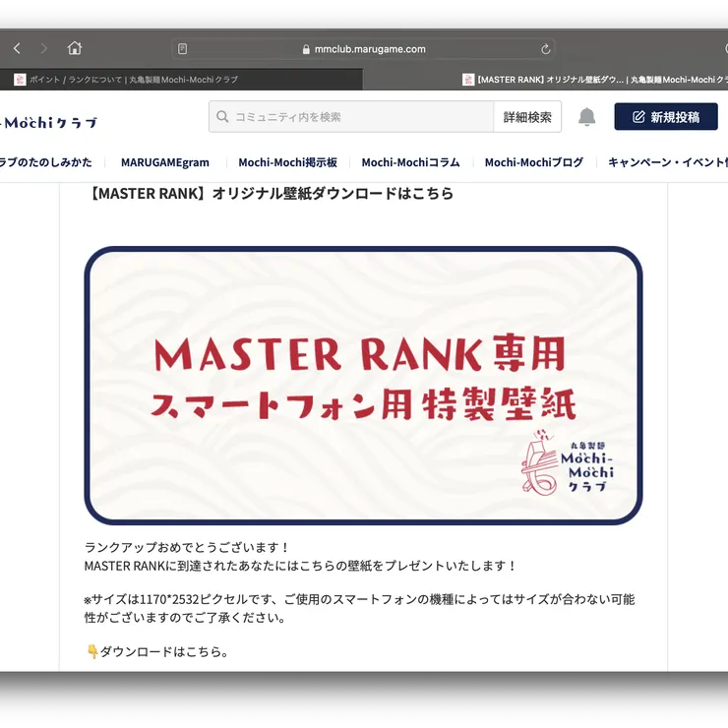
Task: Click the mmclub.marugame.com address bar
Action: click(x=364, y=49)
